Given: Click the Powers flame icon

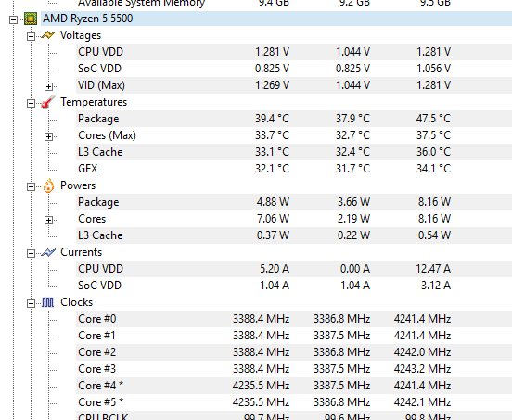Looking at the screenshot, I should tap(48, 185).
